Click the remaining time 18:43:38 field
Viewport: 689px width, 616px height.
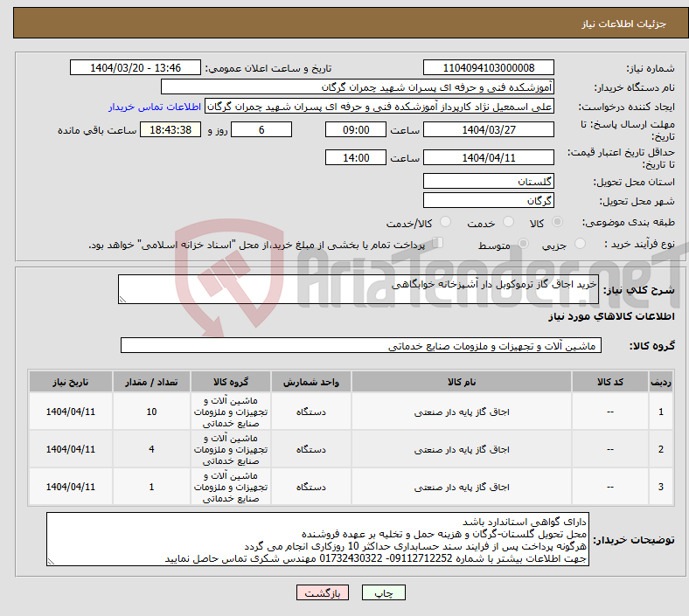(x=171, y=129)
